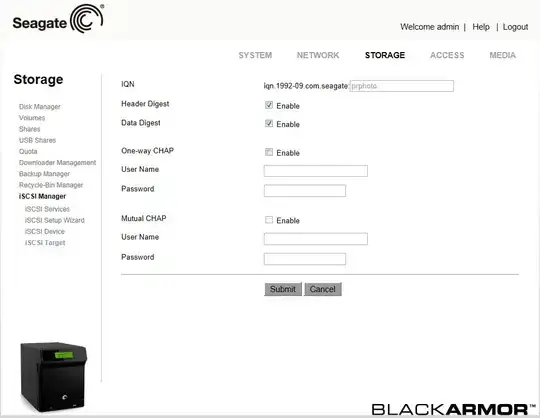Open the SYSTEM tab

[x=255, y=55]
